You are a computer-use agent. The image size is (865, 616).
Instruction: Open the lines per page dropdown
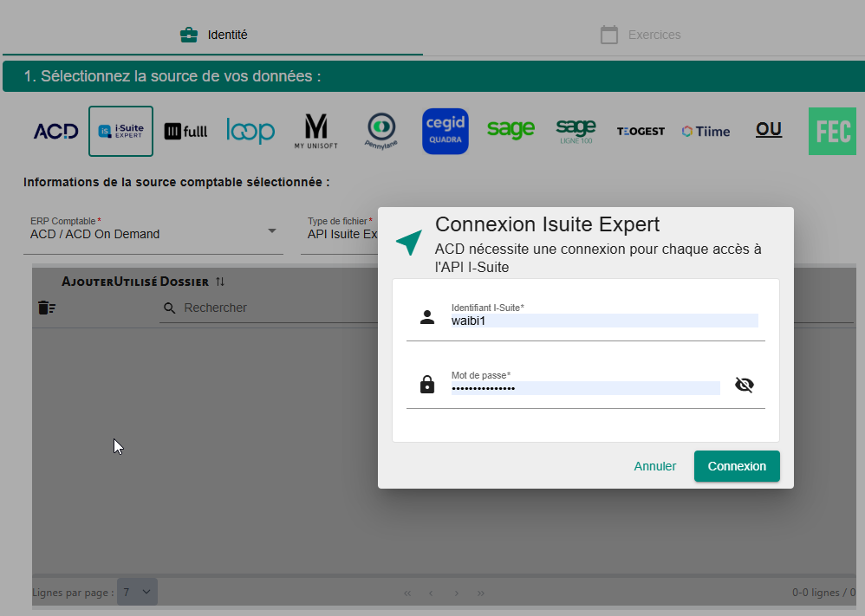tap(137, 592)
